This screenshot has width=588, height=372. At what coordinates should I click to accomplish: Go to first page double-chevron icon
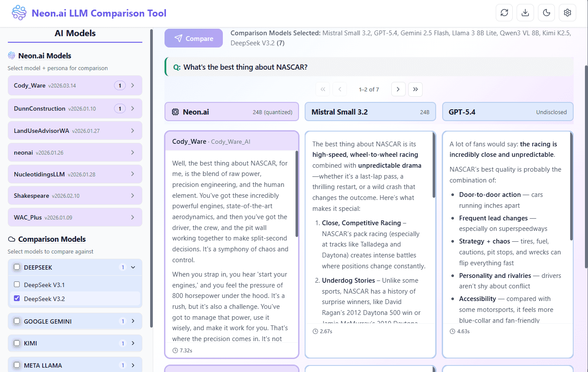click(323, 89)
